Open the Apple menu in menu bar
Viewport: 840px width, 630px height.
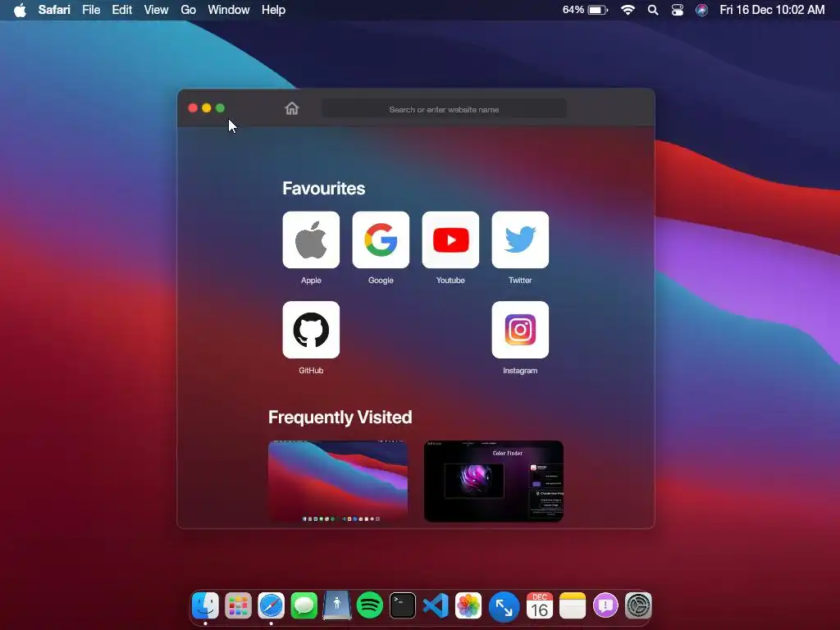[x=21, y=10]
